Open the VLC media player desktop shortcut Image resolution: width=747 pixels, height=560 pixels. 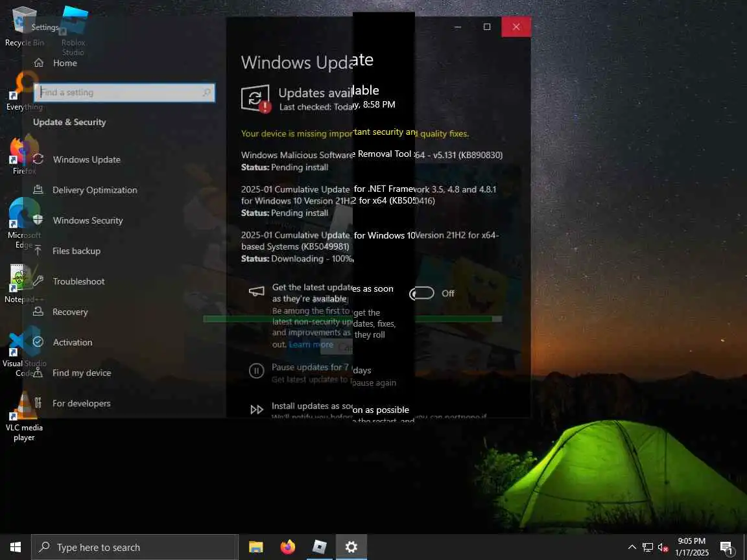pyautogui.click(x=24, y=416)
